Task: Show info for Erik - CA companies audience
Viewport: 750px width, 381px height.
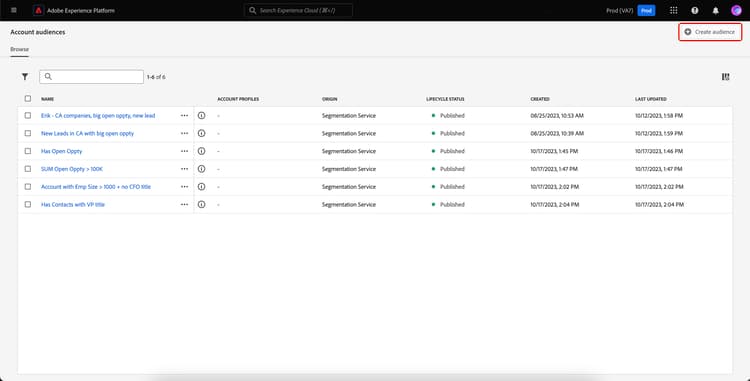Action: tap(201, 116)
